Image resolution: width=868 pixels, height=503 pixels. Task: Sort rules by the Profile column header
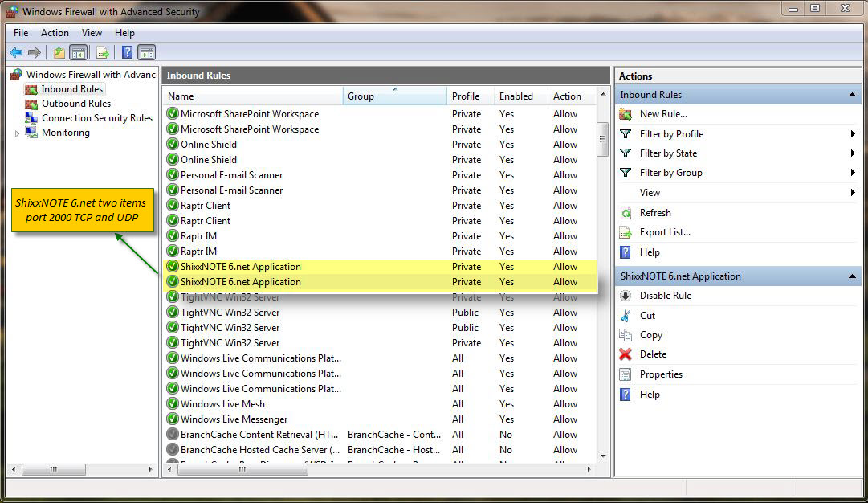click(x=471, y=96)
